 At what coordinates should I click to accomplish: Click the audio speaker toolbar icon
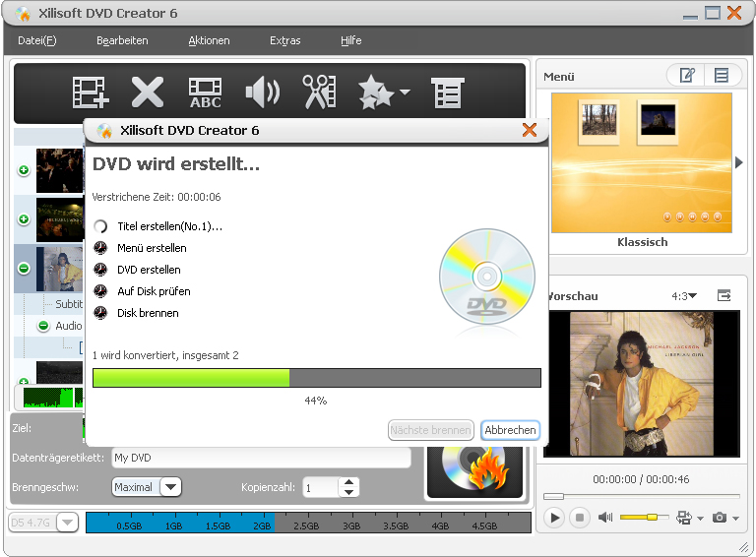tap(262, 93)
